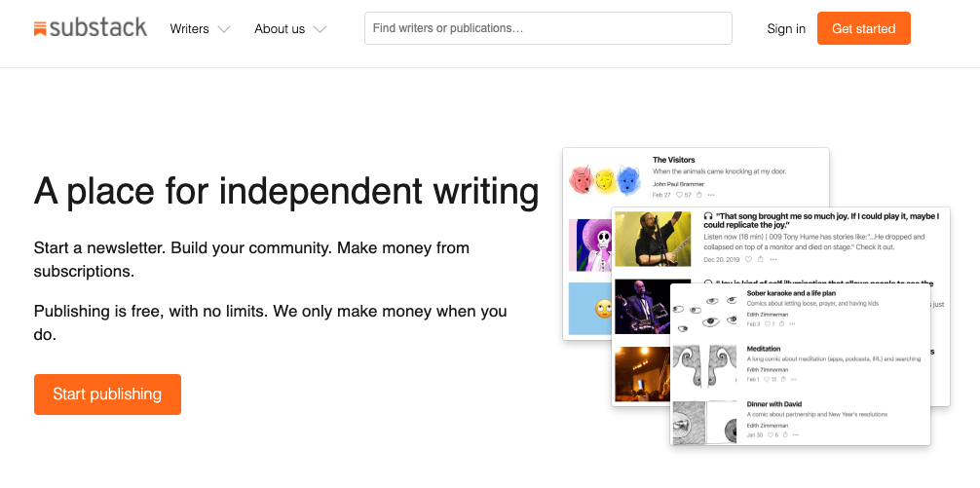Open the three animal faces thumbnail of The Visitors

pos(605,179)
